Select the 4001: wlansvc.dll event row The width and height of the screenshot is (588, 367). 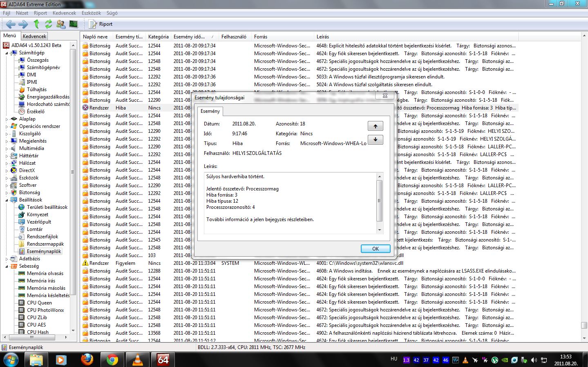pos(299,263)
